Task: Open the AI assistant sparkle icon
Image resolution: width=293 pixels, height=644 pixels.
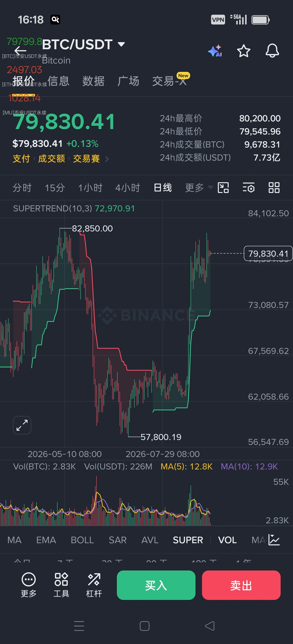Action: tap(215, 51)
